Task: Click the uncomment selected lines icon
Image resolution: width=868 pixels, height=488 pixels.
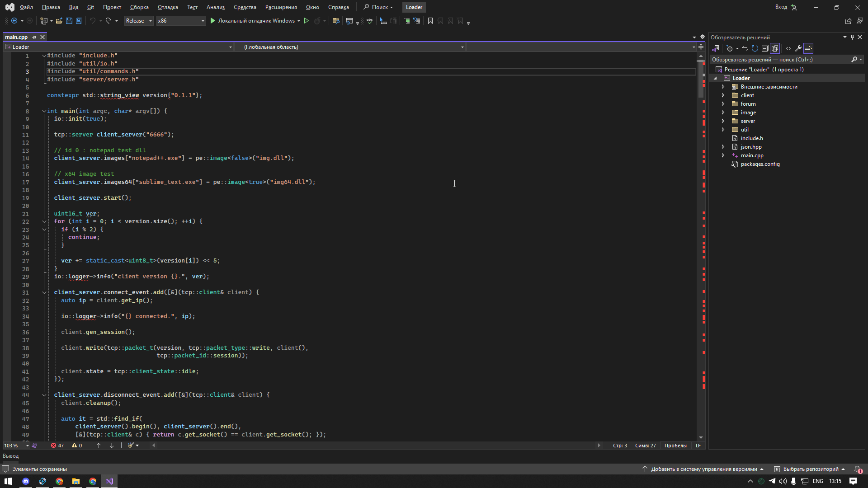Action: (417, 21)
